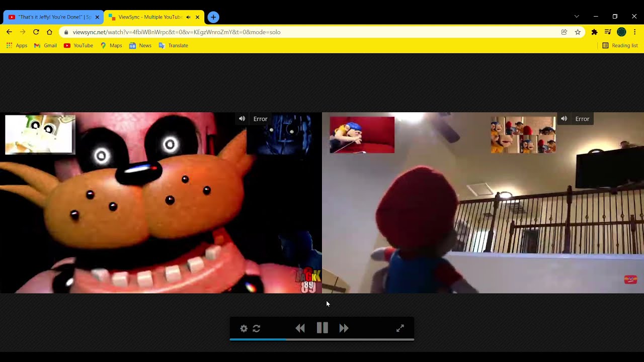The height and width of the screenshot is (362, 644).
Task: Minimize the Chrome window
Action: point(596,17)
